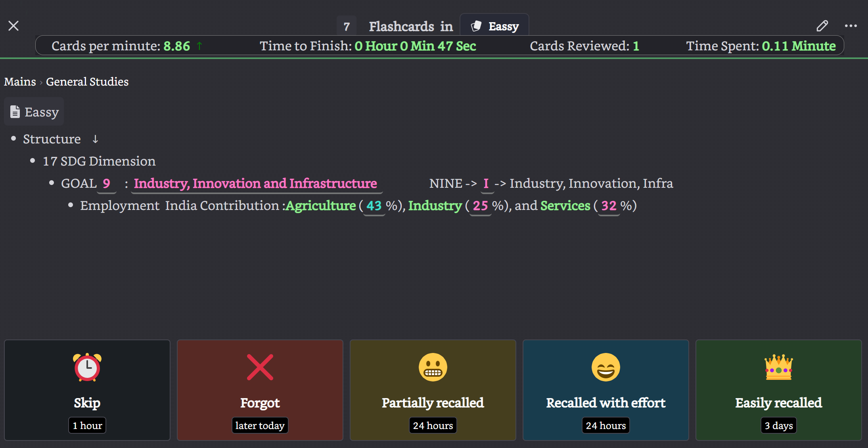Collapse the Structure bullet using its down arrow

[95, 139]
